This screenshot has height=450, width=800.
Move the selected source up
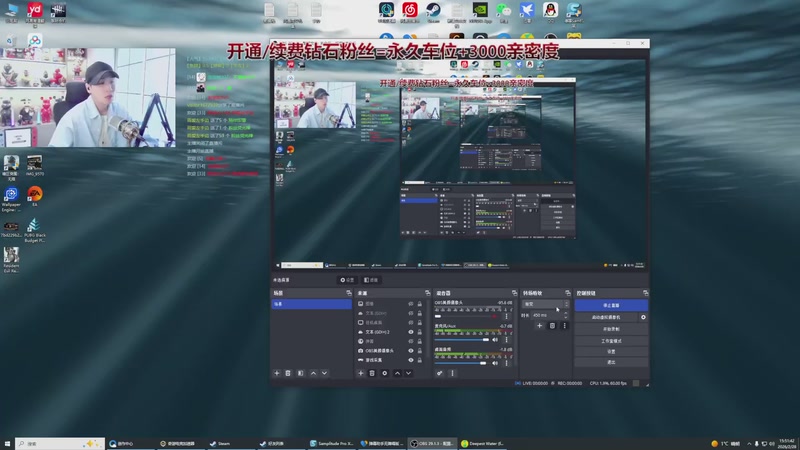point(397,373)
